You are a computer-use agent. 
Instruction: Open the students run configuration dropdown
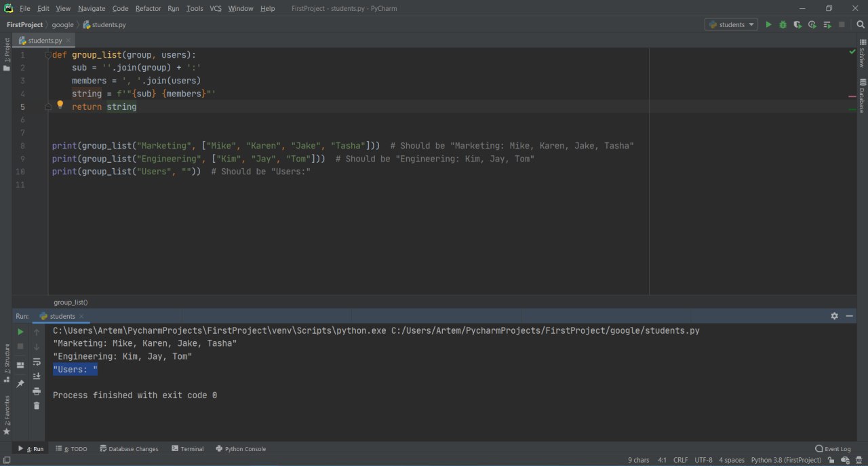732,24
